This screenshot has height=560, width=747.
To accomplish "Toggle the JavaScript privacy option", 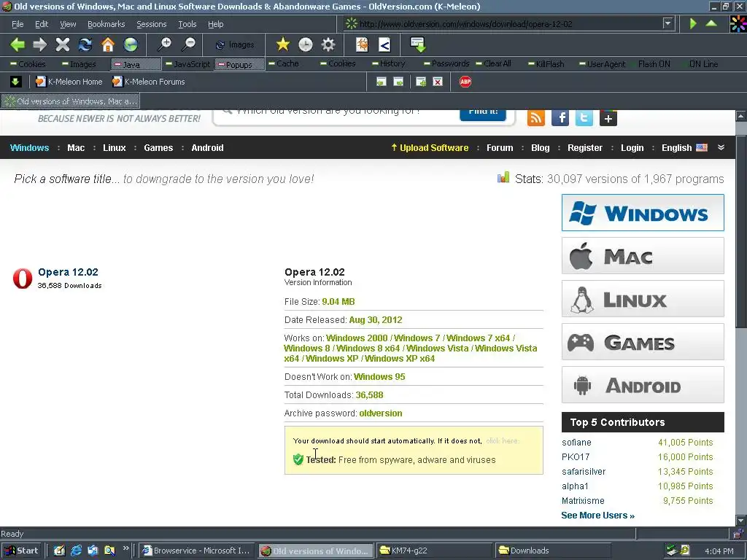I will [x=187, y=64].
